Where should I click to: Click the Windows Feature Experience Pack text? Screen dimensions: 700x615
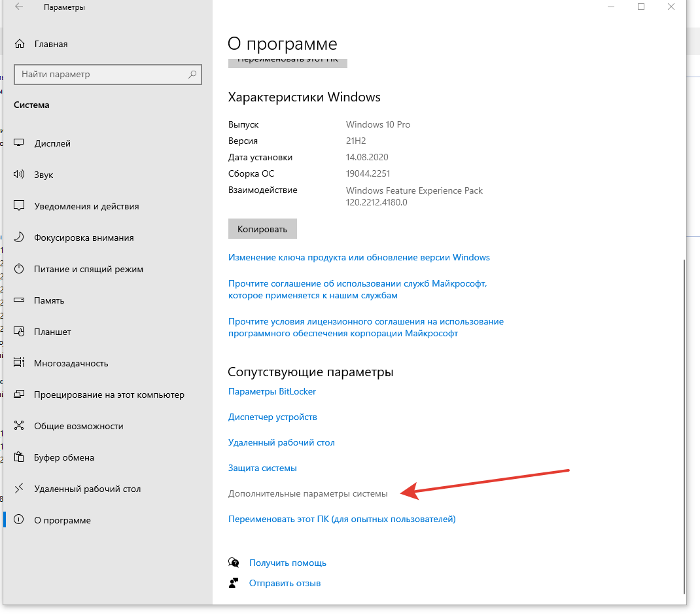click(414, 190)
